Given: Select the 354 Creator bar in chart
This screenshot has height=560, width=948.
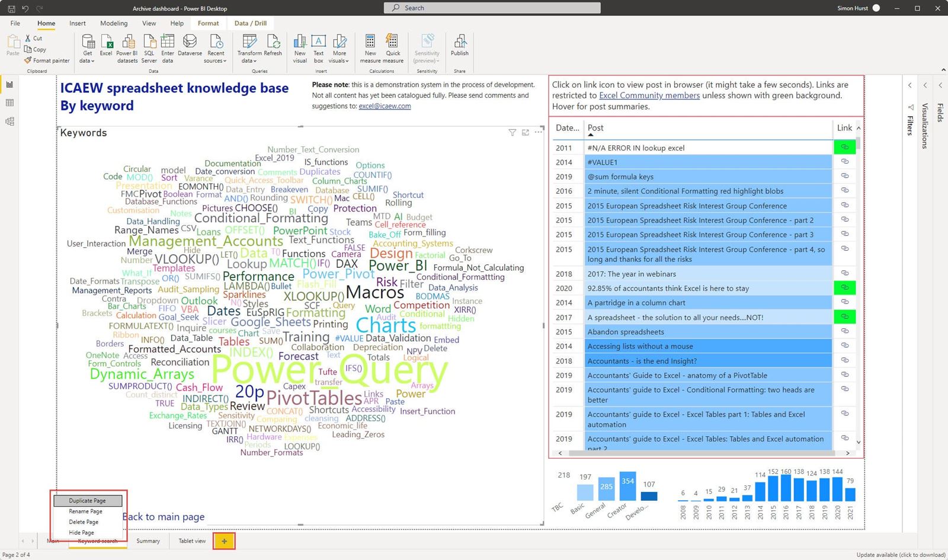Looking at the screenshot, I should point(627,487).
